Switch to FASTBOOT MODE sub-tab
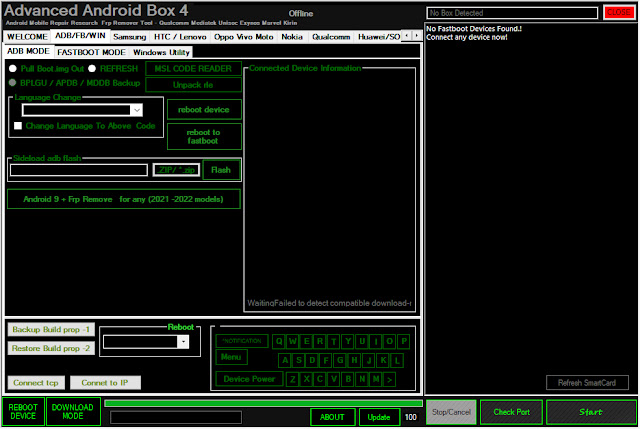The height and width of the screenshot is (429, 640). [x=91, y=52]
